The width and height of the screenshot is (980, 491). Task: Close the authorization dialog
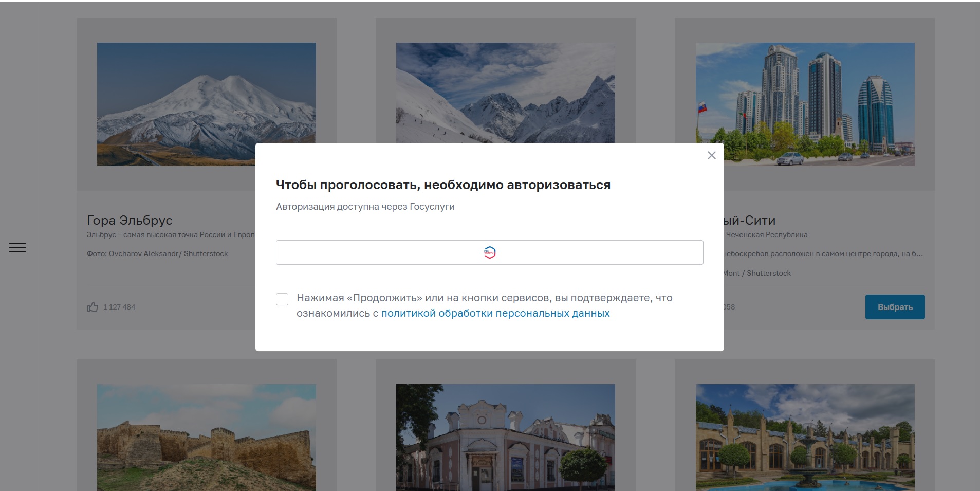coord(711,155)
